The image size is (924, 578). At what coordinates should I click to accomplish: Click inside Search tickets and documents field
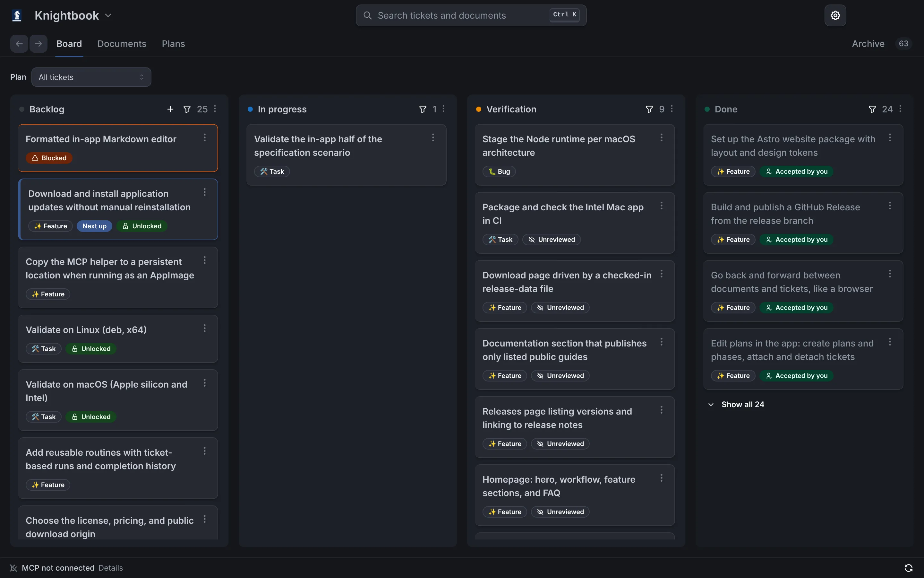tap(471, 15)
